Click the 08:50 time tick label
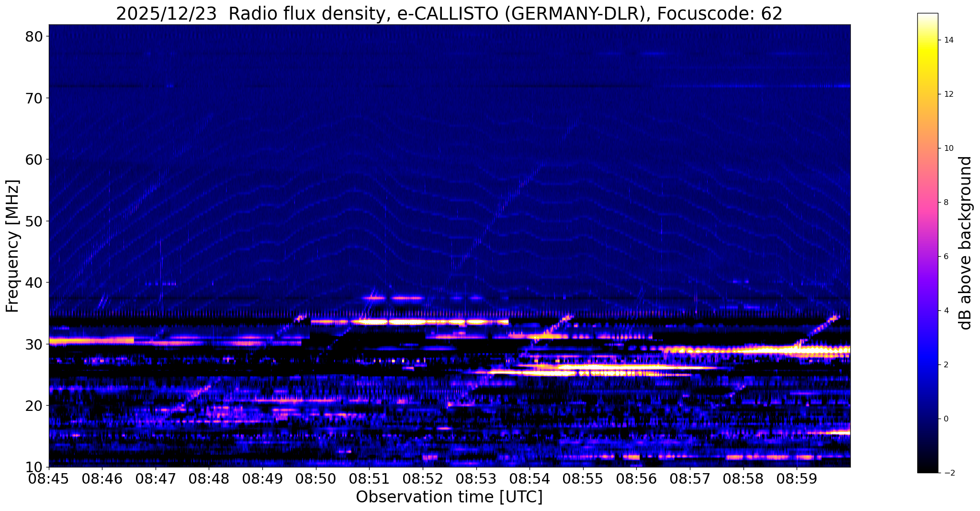 click(x=316, y=478)
